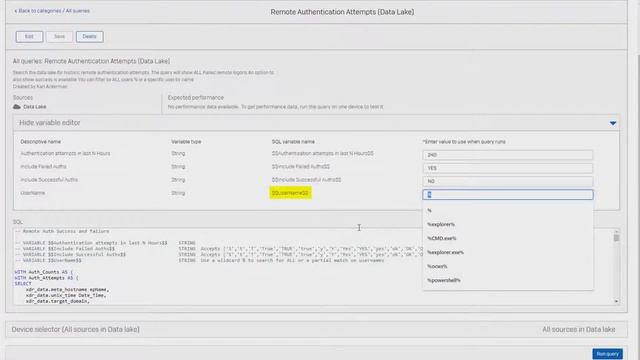Viewport: 640px width, 360px height.
Task: Click the hours value field showing 240
Action: click(x=508, y=155)
